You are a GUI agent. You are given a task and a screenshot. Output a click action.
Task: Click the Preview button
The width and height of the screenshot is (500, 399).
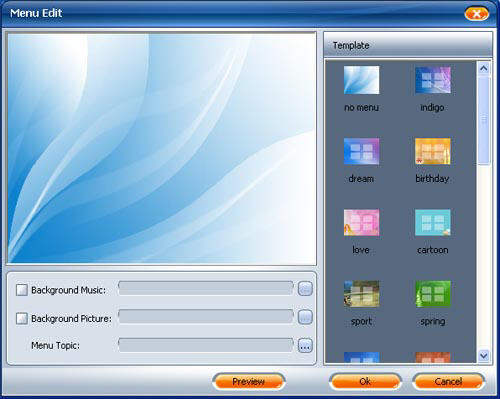[249, 381]
